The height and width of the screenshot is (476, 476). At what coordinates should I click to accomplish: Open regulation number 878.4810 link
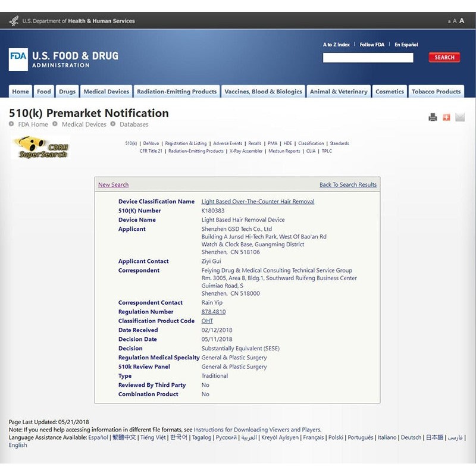(x=214, y=312)
